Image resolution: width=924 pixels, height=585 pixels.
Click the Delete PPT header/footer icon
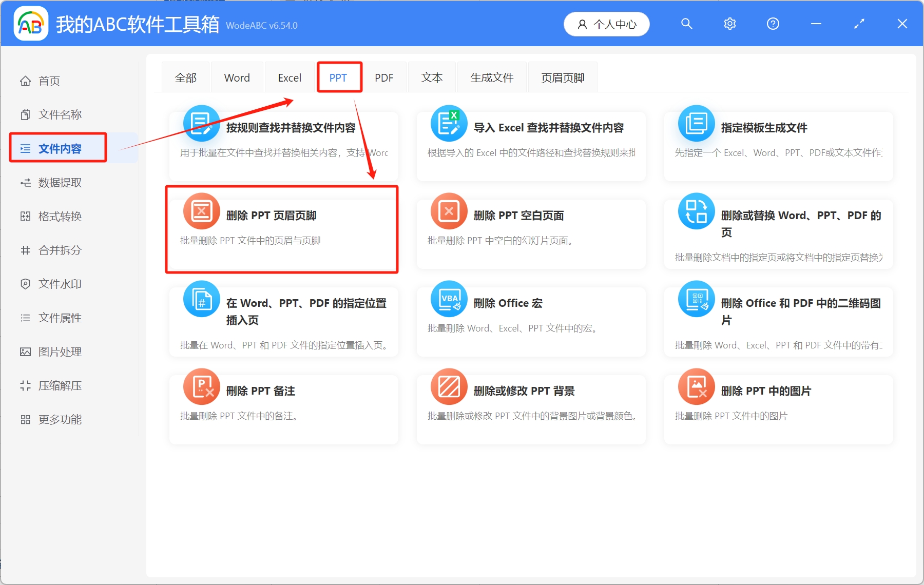point(202,211)
